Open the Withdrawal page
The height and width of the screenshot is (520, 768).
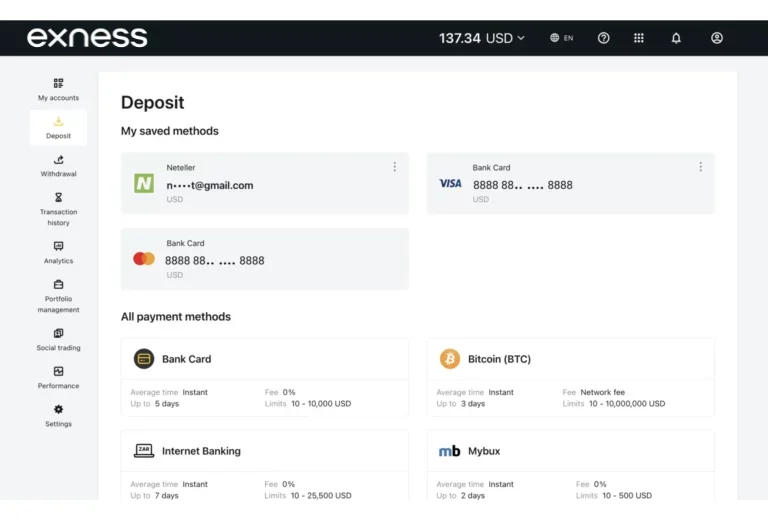58,165
